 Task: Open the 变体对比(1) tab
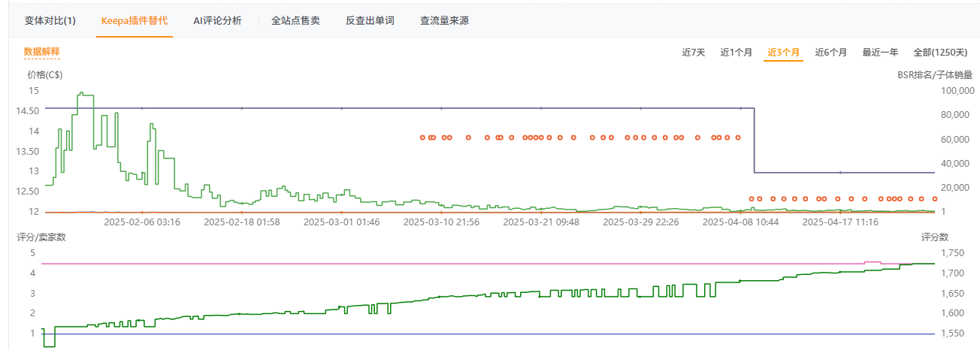click(x=50, y=20)
